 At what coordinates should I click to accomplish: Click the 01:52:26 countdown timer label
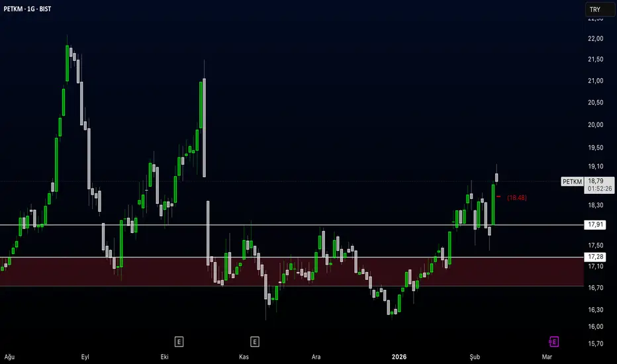pyautogui.click(x=600, y=189)
